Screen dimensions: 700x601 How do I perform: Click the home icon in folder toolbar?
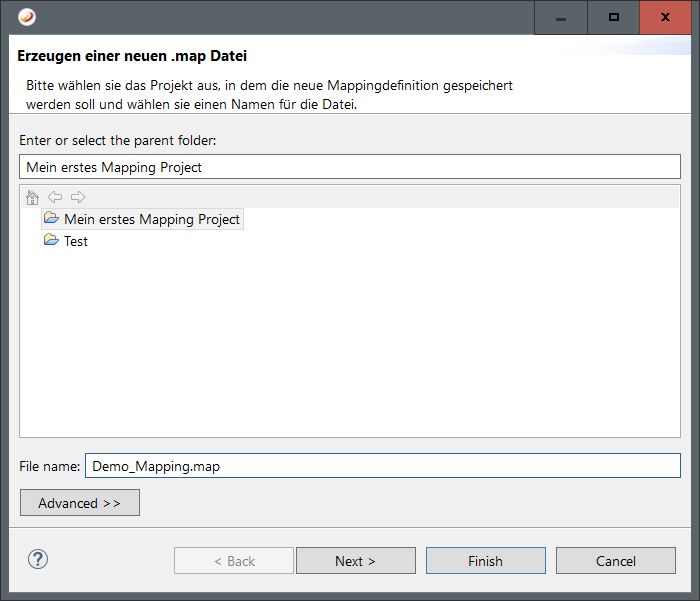32,197
